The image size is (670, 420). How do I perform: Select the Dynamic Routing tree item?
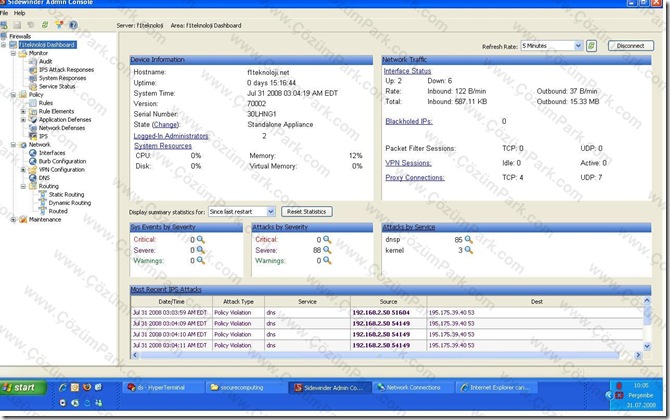pyautogui.click(x=70, y=203)
